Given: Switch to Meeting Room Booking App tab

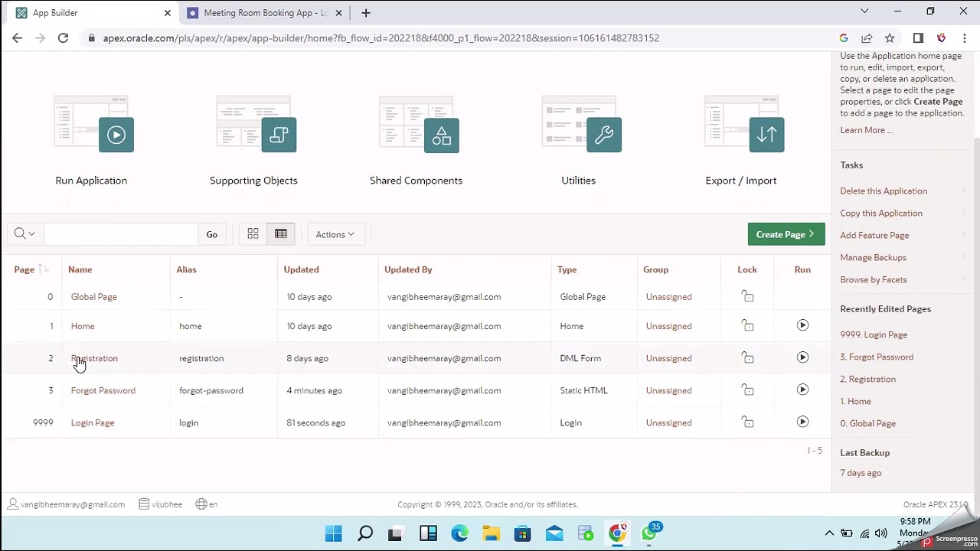Looking at the screenshot, I should click(265, 13).
